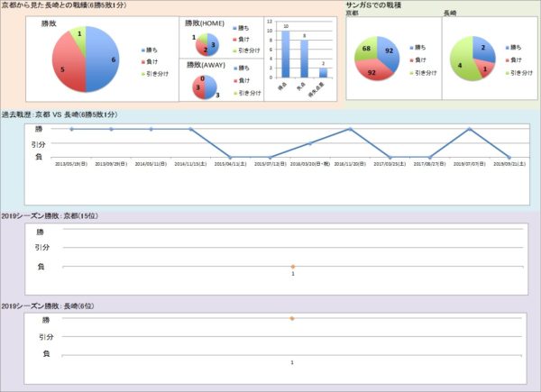
Task: Click the 勝ち legend entry of the 勝敗(HOME) chart
Action: [x=241, y=28]
